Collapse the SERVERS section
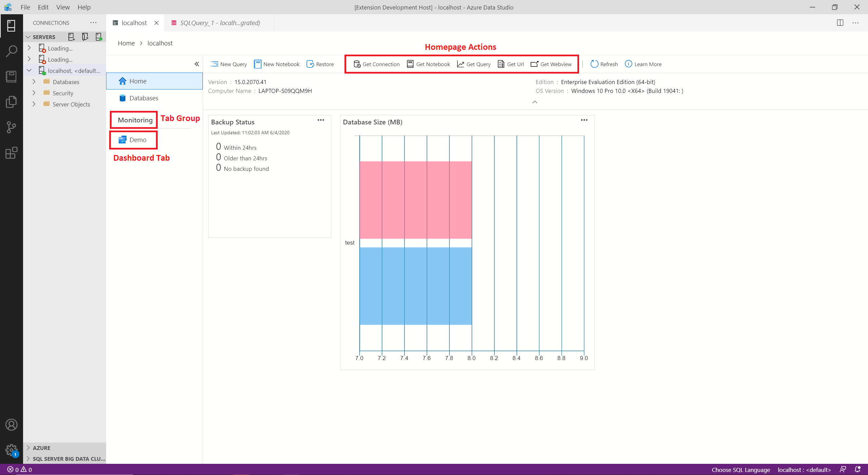The width and height of the screenshot is (868, 475). (28, 37)
